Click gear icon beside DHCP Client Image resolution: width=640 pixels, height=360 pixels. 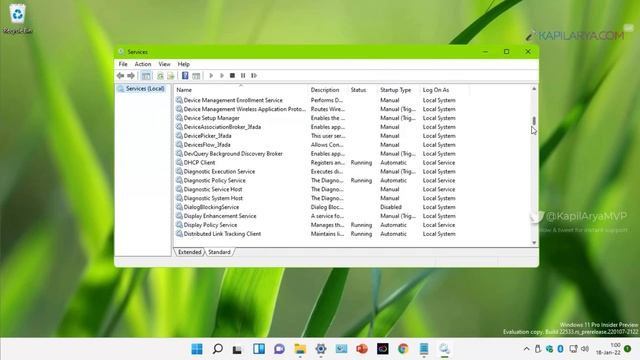[x=179, y=162]
